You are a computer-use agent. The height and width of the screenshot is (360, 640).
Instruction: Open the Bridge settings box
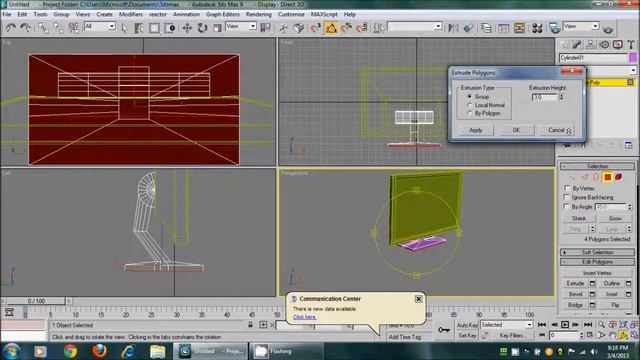tap(592, 305)
